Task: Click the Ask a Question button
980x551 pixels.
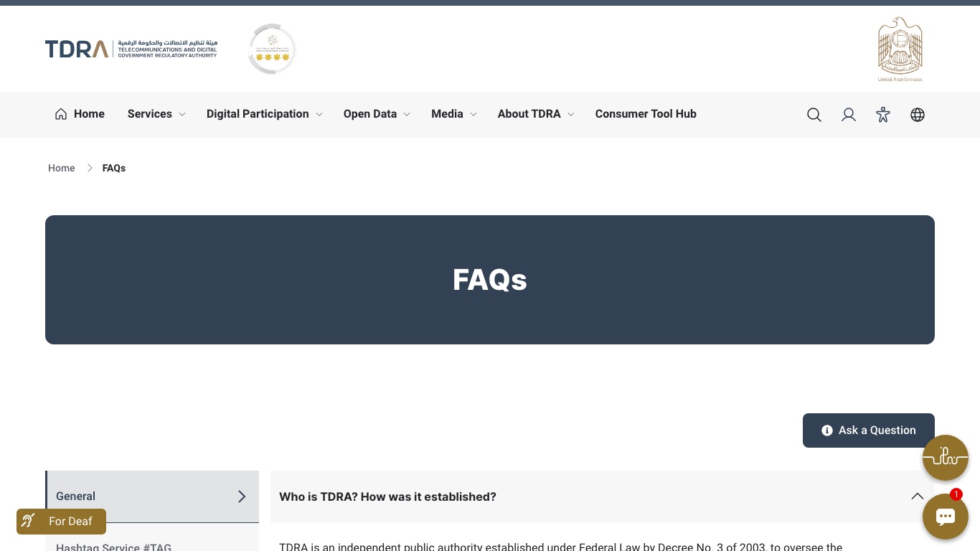Action: [869, 430]
